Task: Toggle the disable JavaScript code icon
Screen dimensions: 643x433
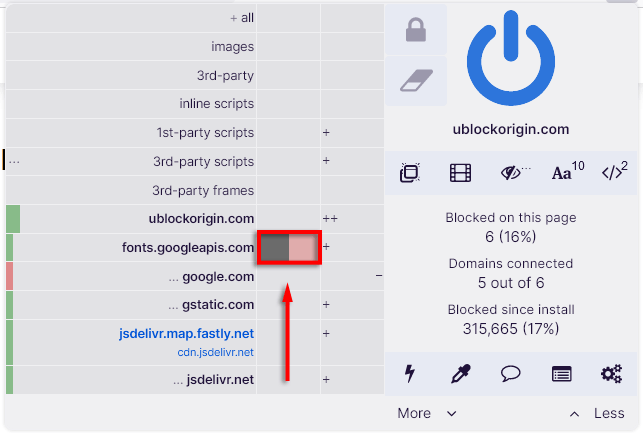Action: click(x=614, y=173)
